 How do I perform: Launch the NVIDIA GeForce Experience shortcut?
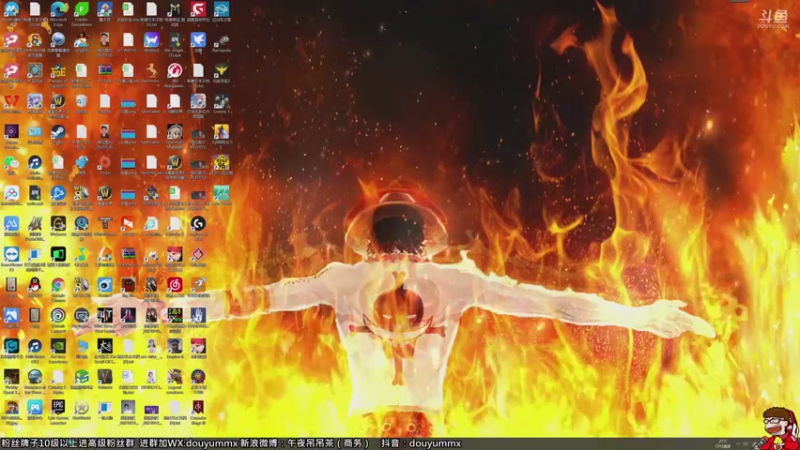[x=58, y=346]
